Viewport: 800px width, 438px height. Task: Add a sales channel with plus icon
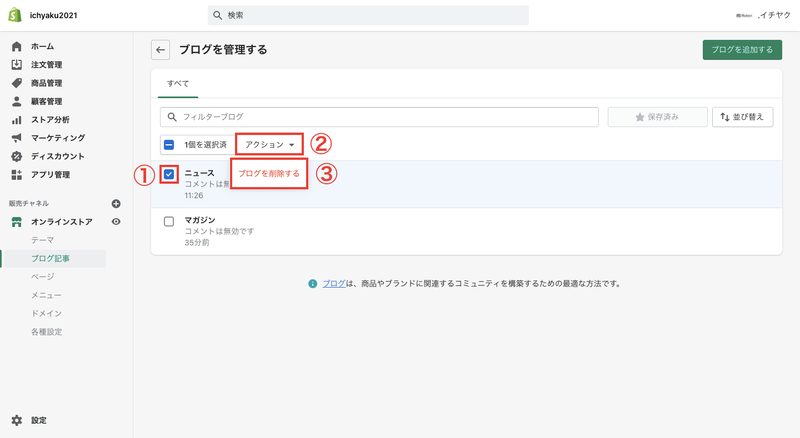point(116,204)
